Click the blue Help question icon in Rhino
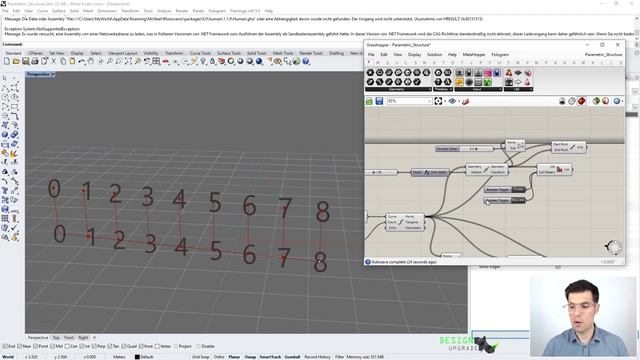 [306, 61]
